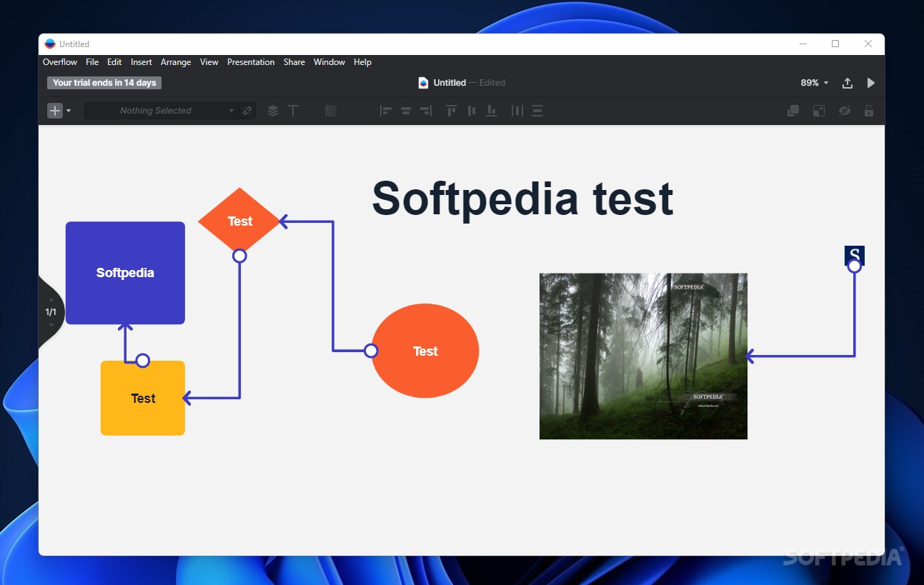Align objects to right edge

[426, 111]
